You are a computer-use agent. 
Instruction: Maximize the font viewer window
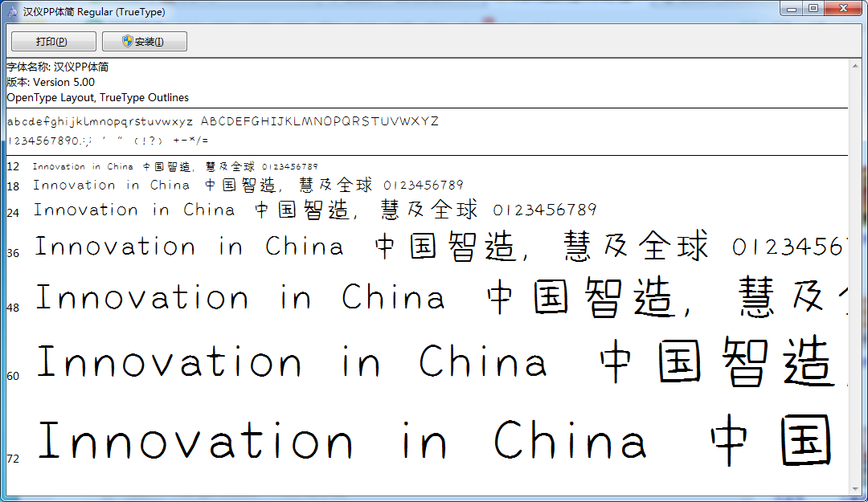[813, 8]
